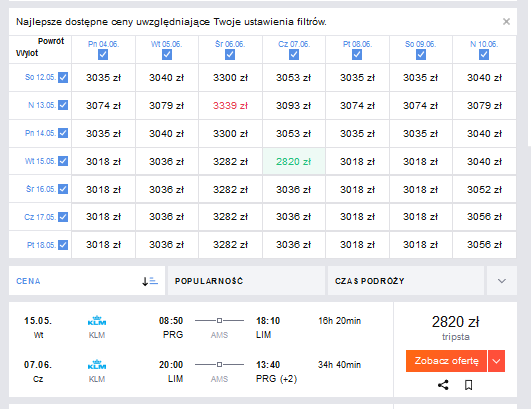Expand more sorting options chevron
This screenshot has height=409, width=531.
(502, 281)
